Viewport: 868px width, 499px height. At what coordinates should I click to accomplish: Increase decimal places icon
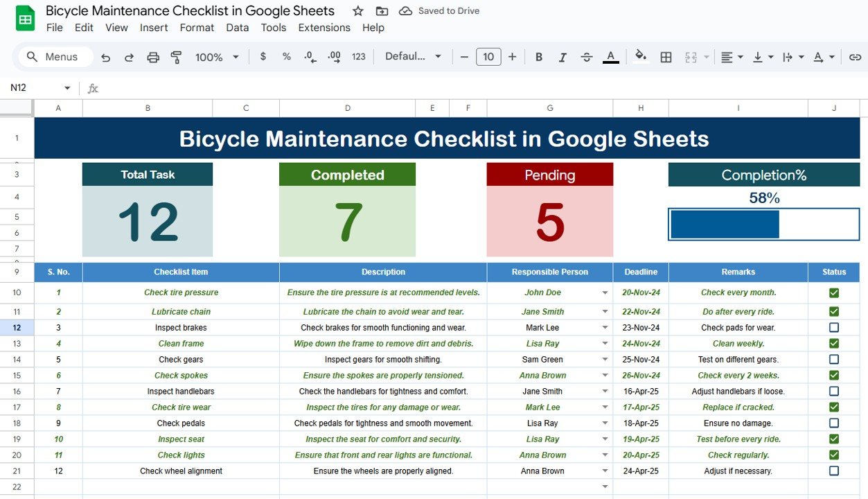point(334,57)
